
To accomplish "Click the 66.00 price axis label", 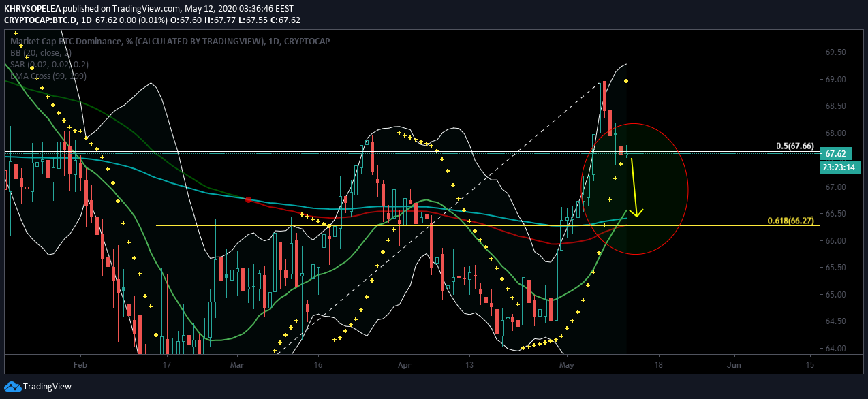I will [x=835, y=241].
